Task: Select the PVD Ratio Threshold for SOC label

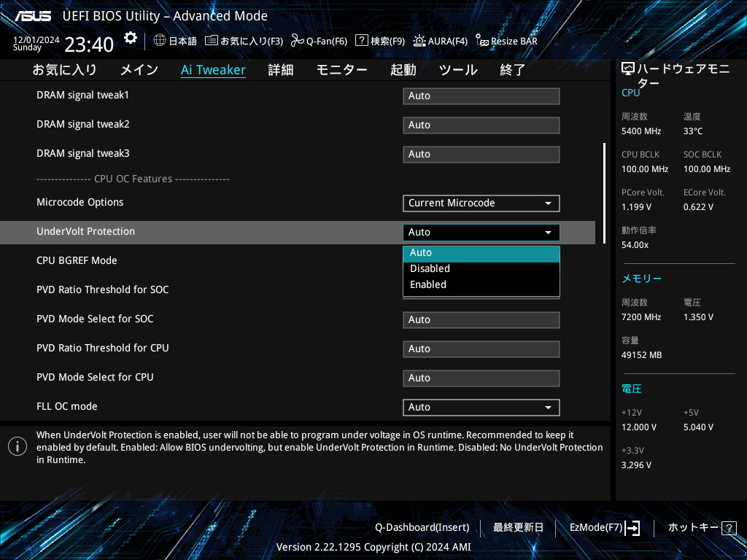Action: (x=102, y=289)
